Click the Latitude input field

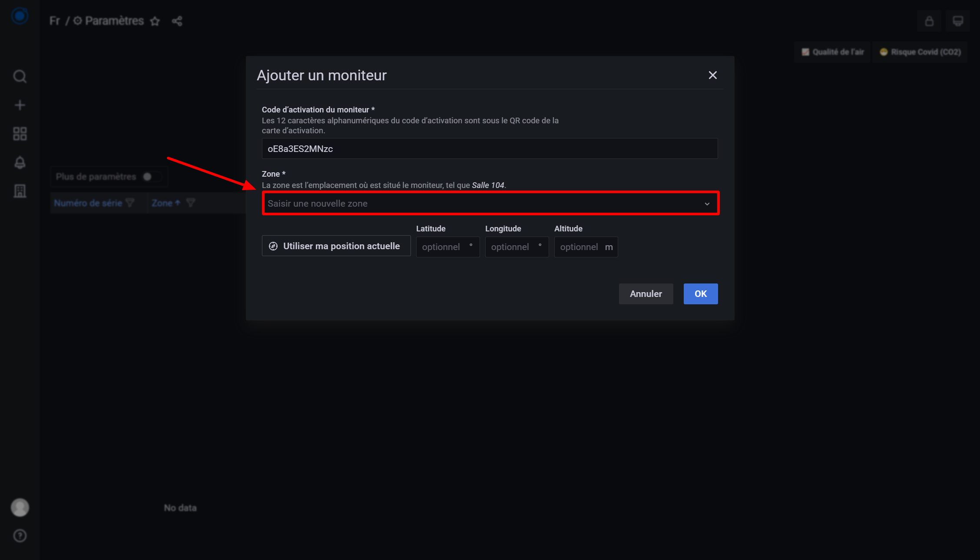pyautogui.click(x=443, y=247)
